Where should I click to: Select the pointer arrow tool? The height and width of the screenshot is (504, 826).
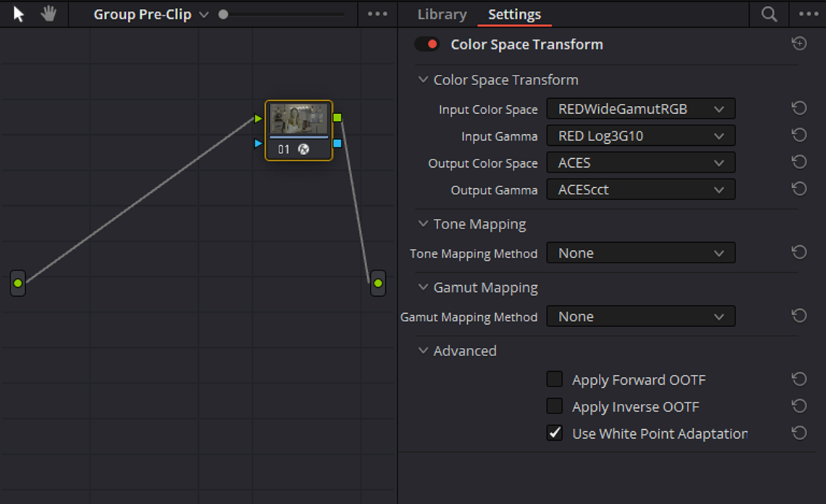[x=19, y=14]
